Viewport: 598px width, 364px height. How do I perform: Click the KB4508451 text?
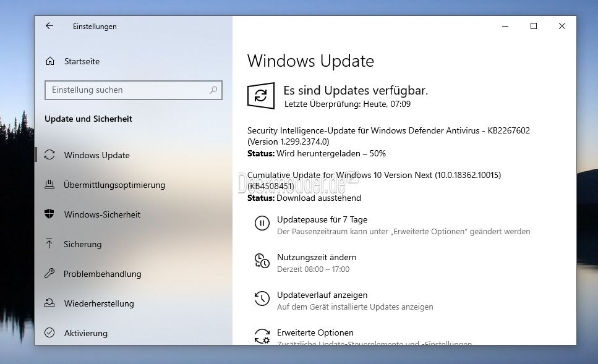click(271, 187)
